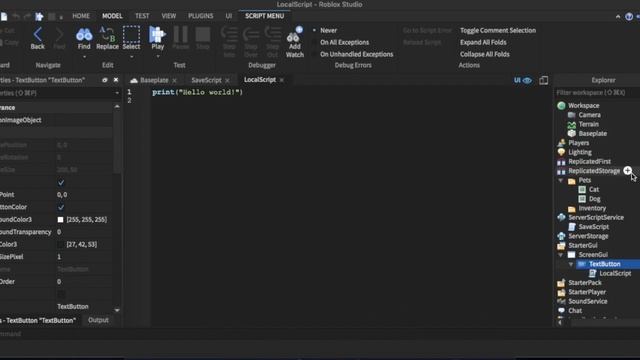The height and width of the screenshot is (360, 640).
Task: Open the Play dropdown arrow
Action: [158, 57]
